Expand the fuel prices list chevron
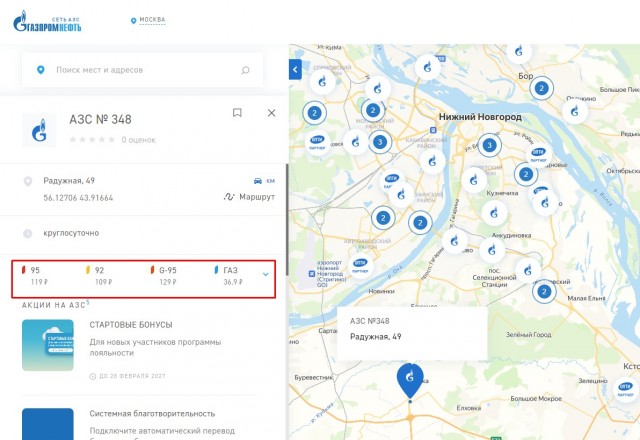The width and height of the screenshot is (640, 440). pos(266,274)
